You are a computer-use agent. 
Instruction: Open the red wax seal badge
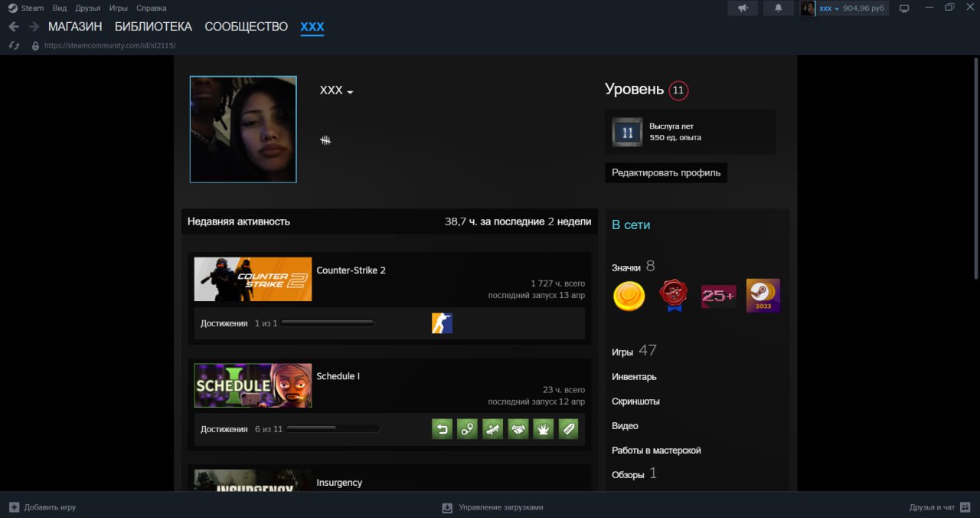pos(674,296)
